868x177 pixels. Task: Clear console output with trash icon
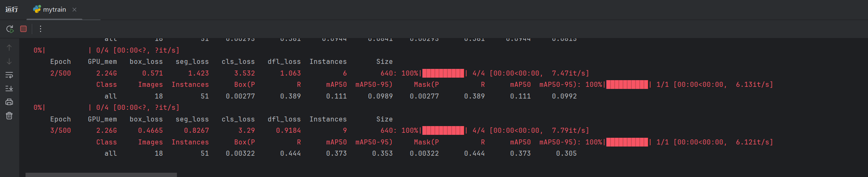9,116
